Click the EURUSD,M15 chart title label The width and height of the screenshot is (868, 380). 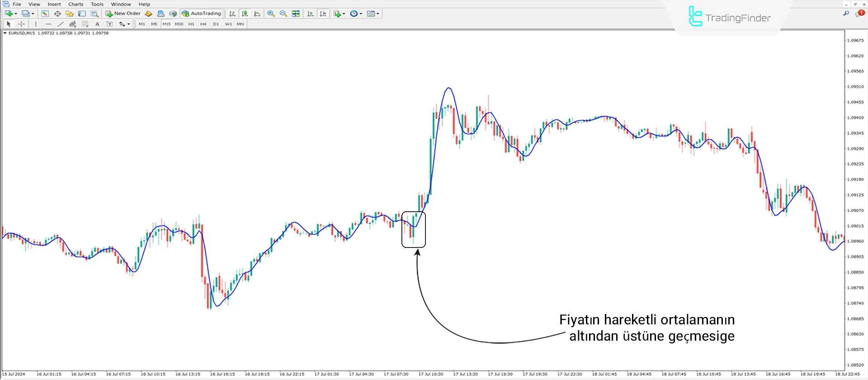pos(22,33)
